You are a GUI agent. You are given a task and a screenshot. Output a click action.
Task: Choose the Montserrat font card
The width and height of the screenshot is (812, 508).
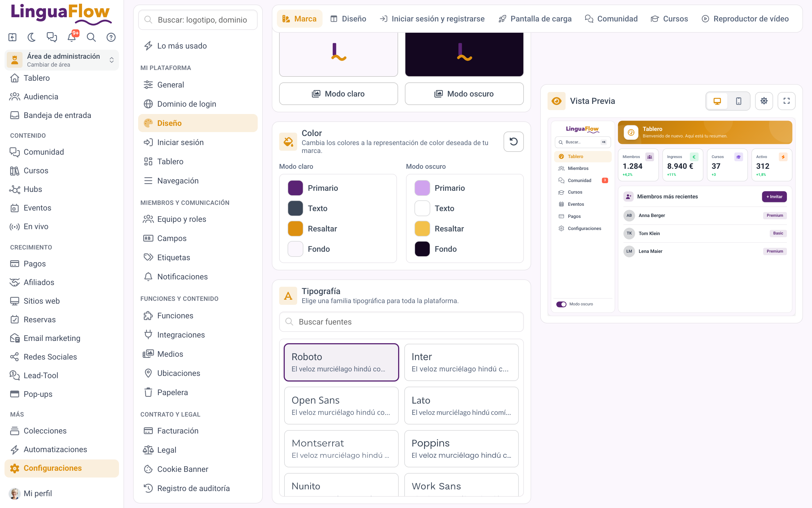pos(341,448)
